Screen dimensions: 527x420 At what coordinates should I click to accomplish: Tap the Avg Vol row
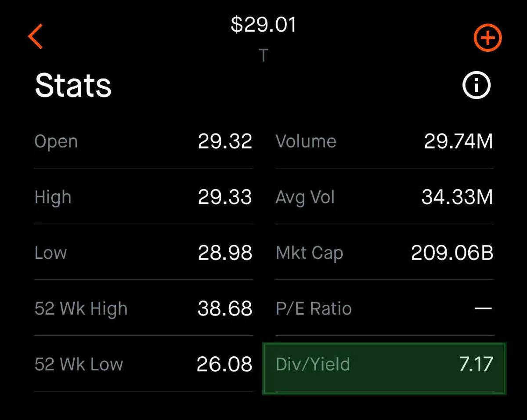click(x=384, y=197)
